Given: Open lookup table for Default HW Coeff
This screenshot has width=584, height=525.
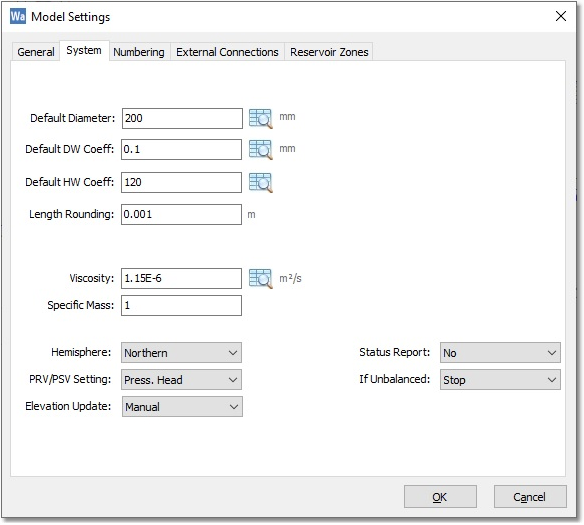Looking at the screenshot, I should coord(260,183).
